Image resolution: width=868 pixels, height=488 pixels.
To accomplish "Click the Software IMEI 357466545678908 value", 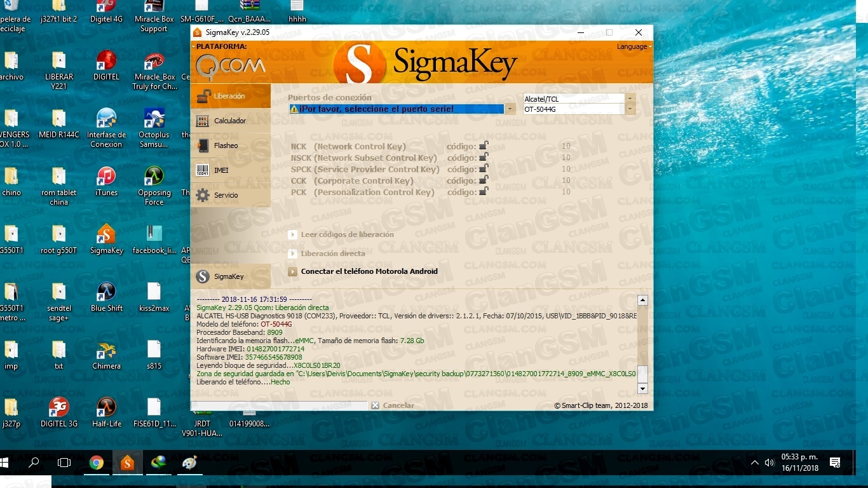I will point(273,357).
